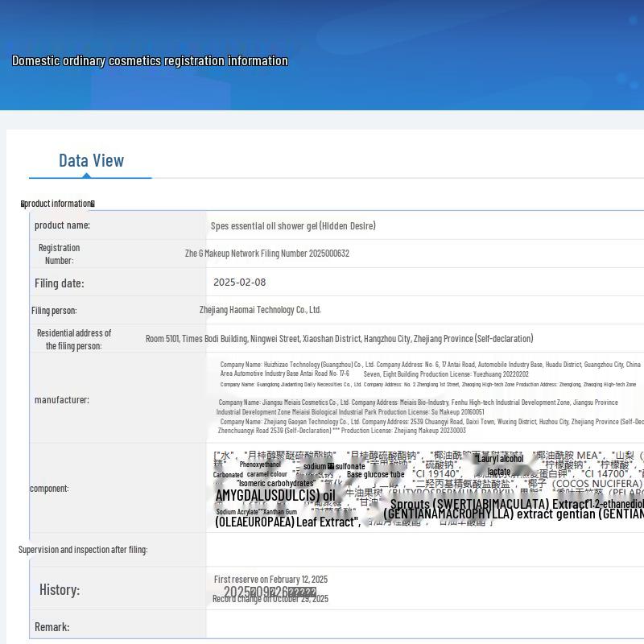Click the 'component:' label
Screen dimensions: 644x644
tap(49, 489)
